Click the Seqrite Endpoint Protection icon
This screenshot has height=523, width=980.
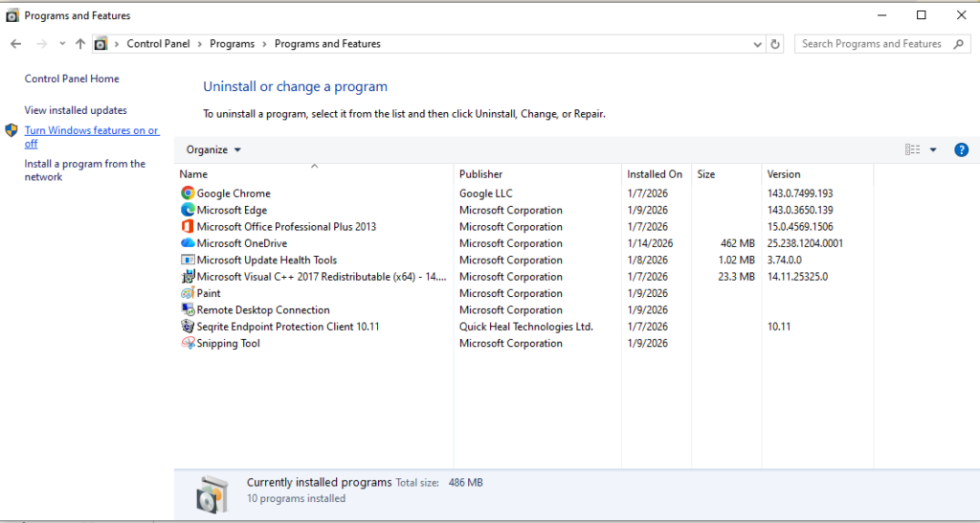click(188, 327)
